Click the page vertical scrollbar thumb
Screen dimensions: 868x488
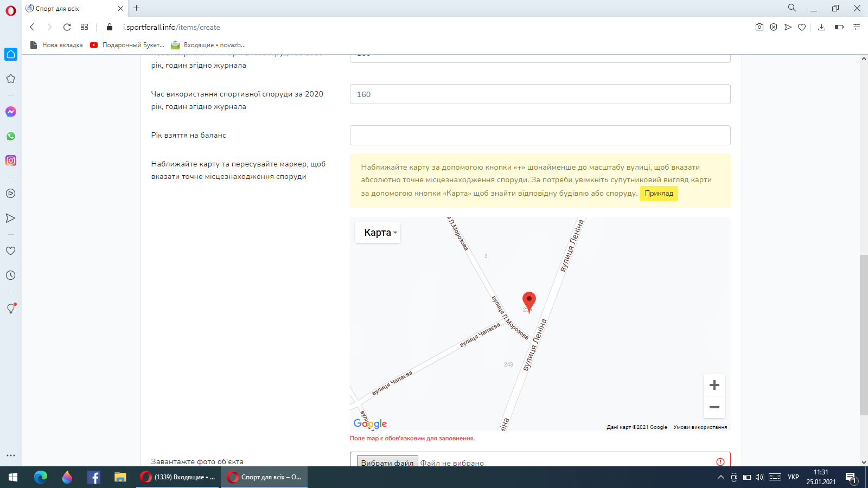click(x=864, y=334)
